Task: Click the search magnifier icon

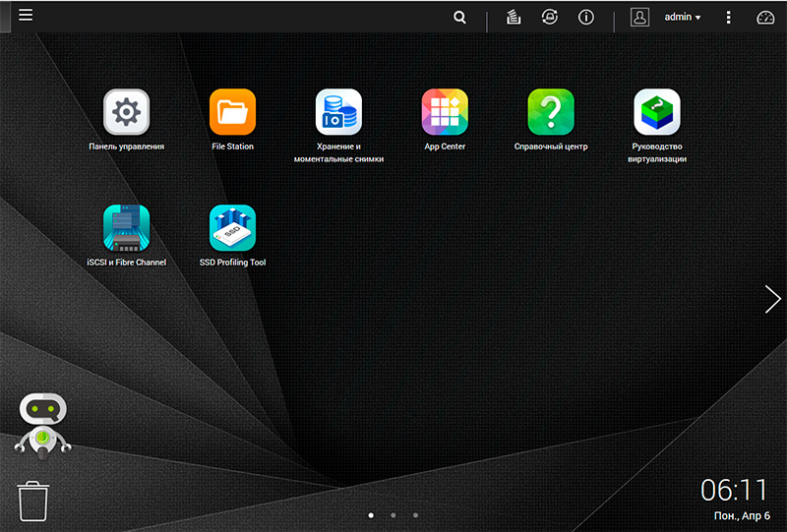Action: pyautogui.click(x=459, y=18)
